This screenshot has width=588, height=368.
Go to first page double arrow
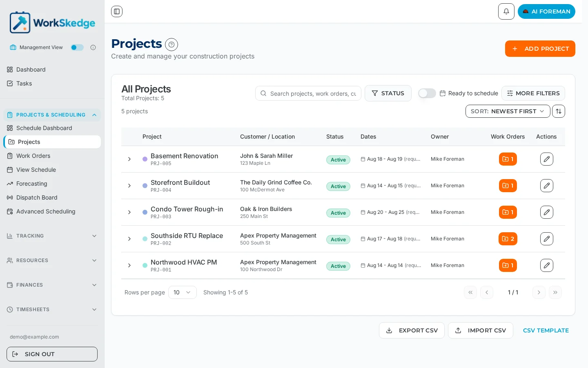(x=470, y=292)
